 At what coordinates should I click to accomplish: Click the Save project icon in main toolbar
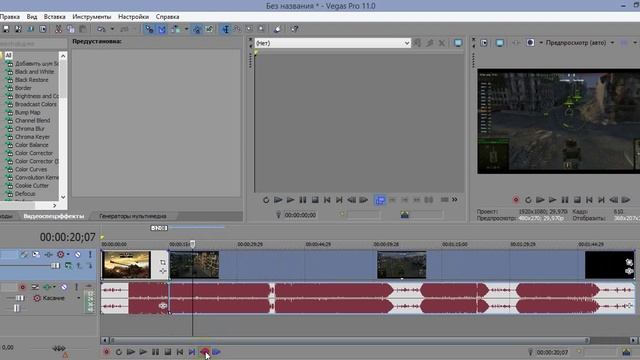pyautogui.click(x=6, y=29)
